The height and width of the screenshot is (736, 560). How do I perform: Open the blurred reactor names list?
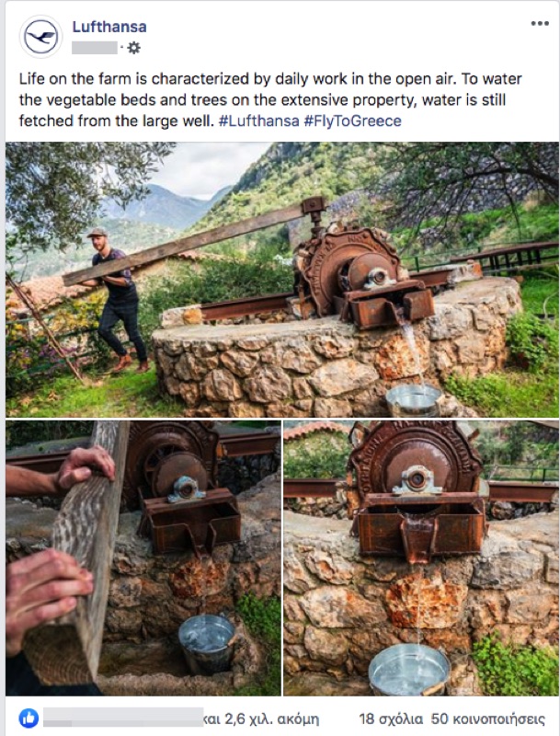pos(123,718)
